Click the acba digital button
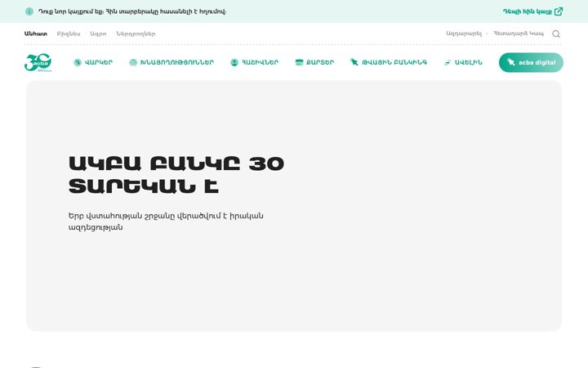The width and height of the screenshot is (588, 368). point(531,62)
